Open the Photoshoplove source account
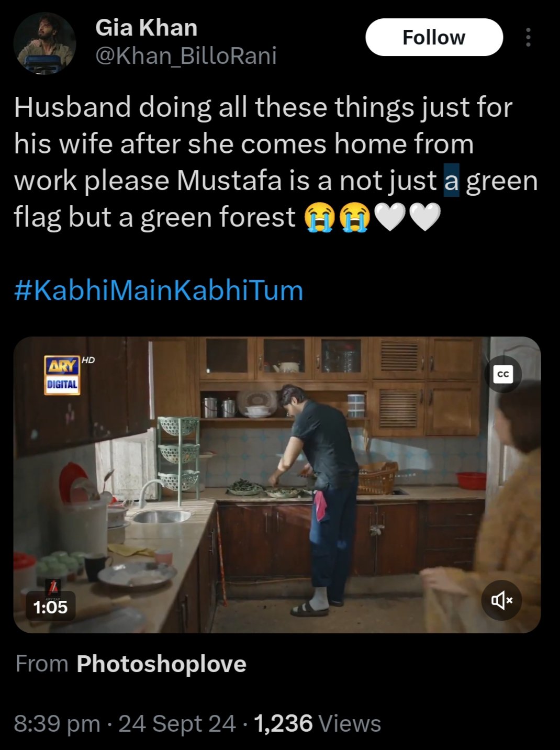The width and height of the screenshot is (560, 750). tap(161, 664)
